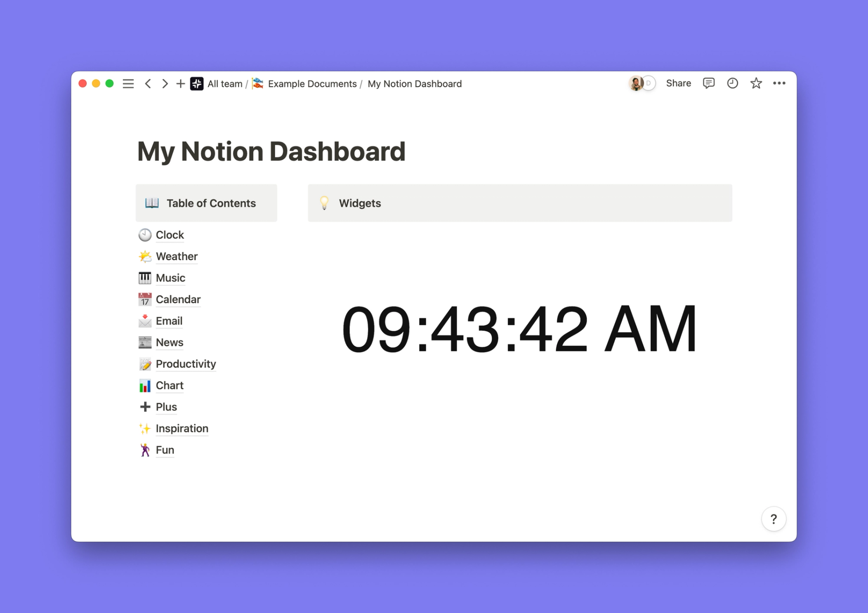The height and width of the screenshot is (613, 868).
Task: Navigate to All team breadcrumb
Action: click(225, 84)
